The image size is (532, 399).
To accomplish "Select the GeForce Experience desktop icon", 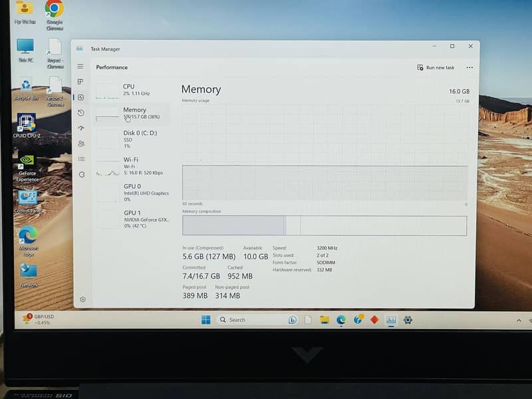I will pyautogui.click(x=27, y=169).
